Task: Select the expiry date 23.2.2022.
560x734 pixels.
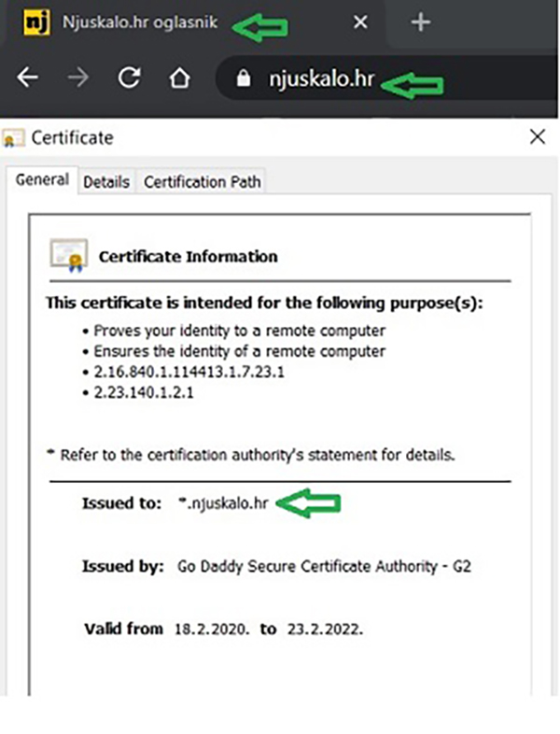Action: click(x=325, y=629)
